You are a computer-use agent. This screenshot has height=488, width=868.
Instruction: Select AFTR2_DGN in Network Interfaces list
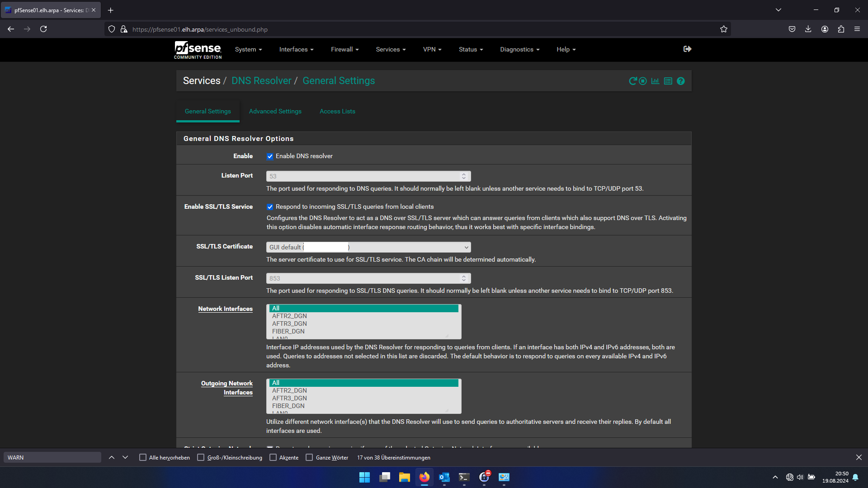click(364, 316)
